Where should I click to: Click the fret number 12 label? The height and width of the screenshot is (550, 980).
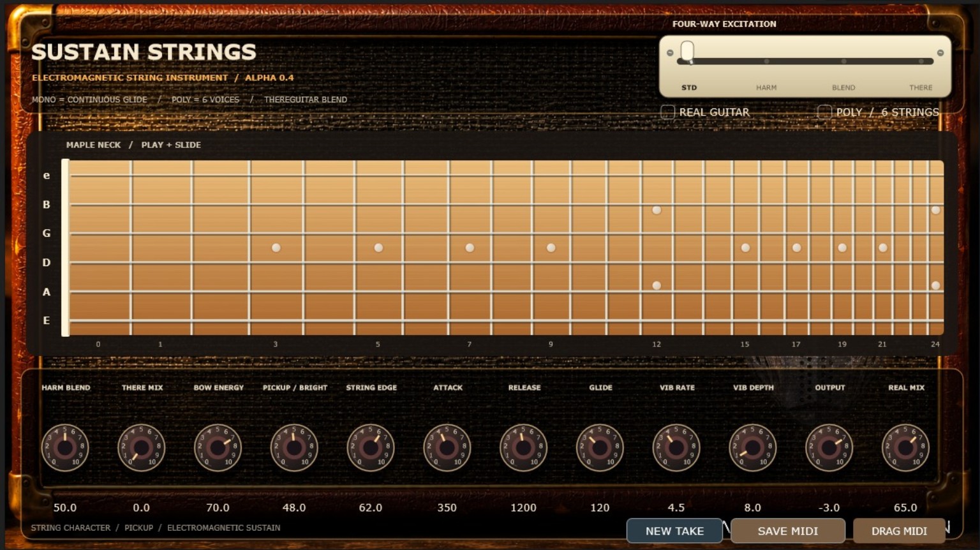[x=657, y=344]
